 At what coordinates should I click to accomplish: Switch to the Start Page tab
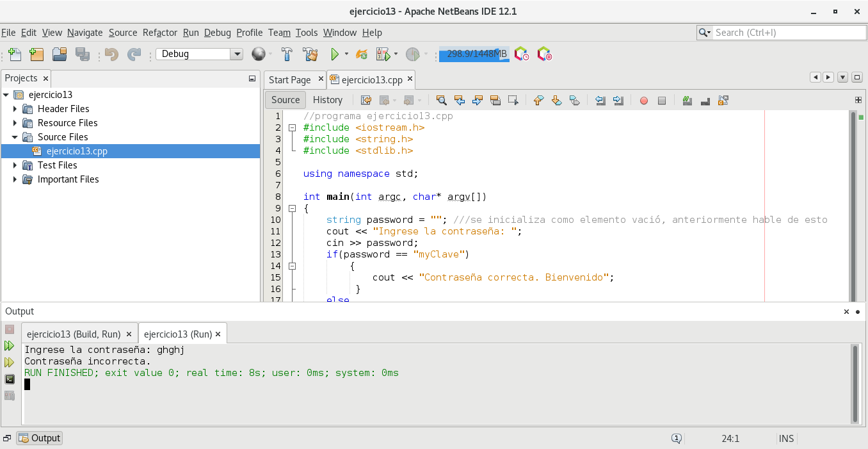289,80
